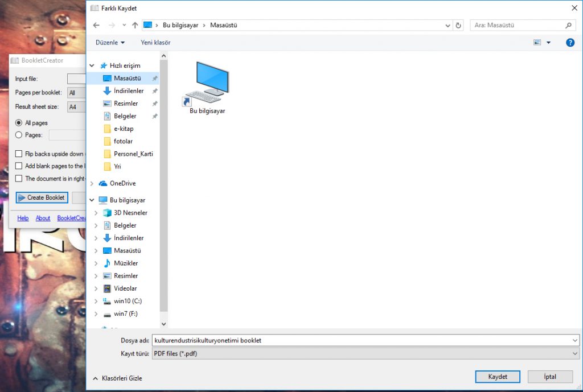Open About link in BookletCreator
The height and width of the screenshot is (392, 583).
click(x=43, y=218)
